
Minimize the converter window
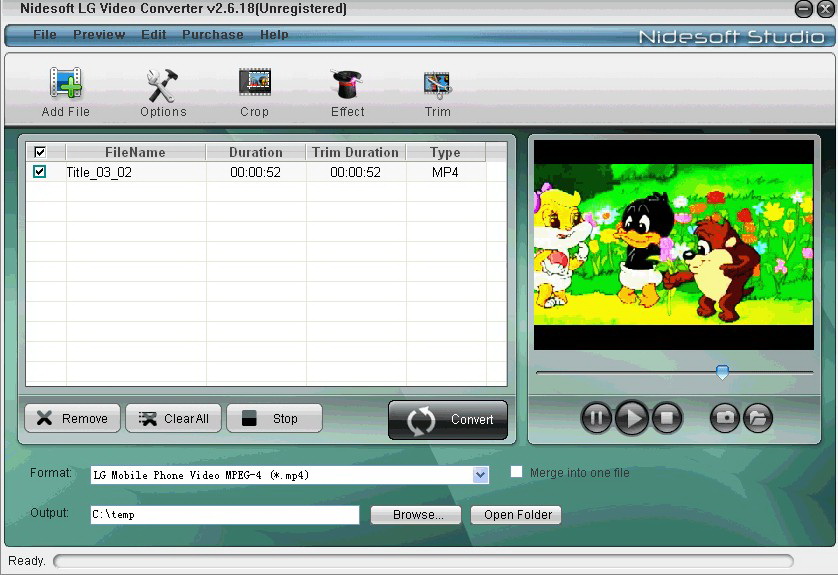[804, 9]
